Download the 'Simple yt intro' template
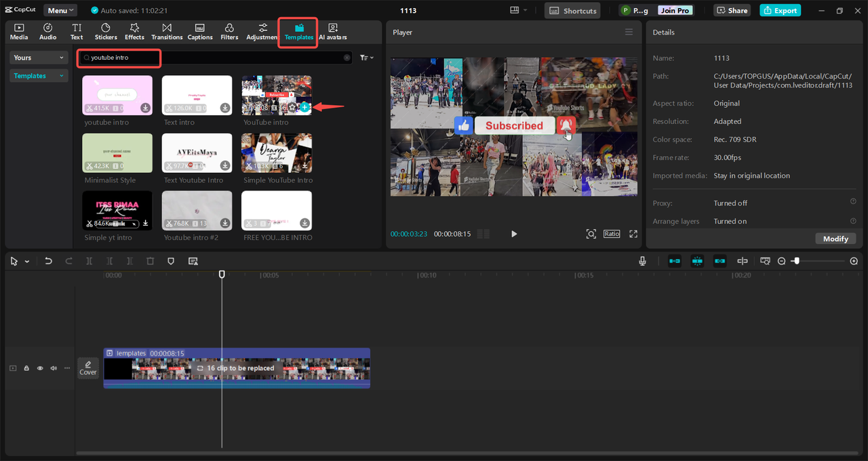Screen dimensions: 868x461 [145, 223]
